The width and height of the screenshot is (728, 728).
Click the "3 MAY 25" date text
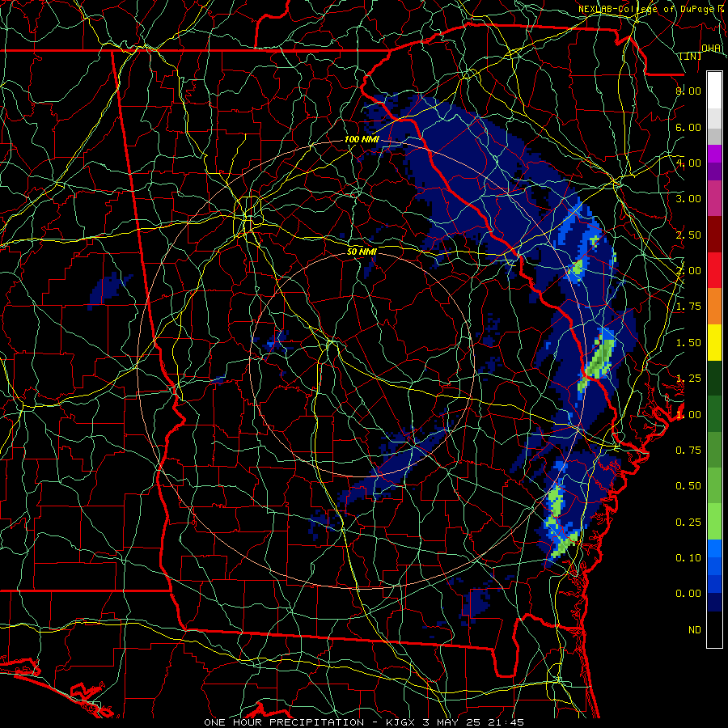452,722
